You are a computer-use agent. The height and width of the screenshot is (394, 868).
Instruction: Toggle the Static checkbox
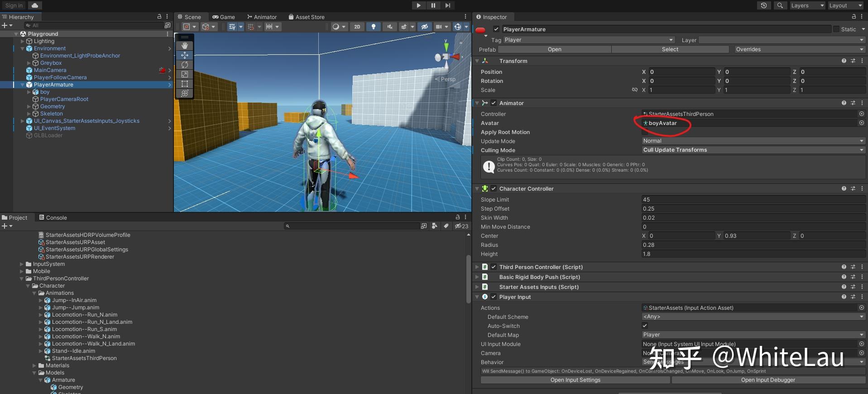pos(836,29)
